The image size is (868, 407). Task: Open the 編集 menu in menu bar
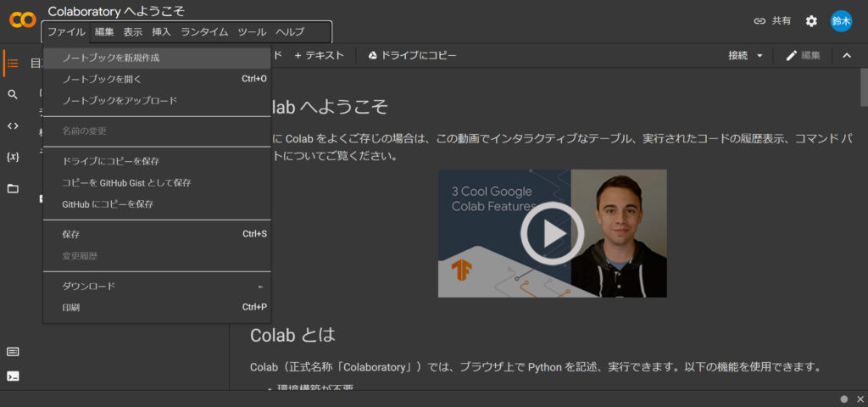coord(104,32)
